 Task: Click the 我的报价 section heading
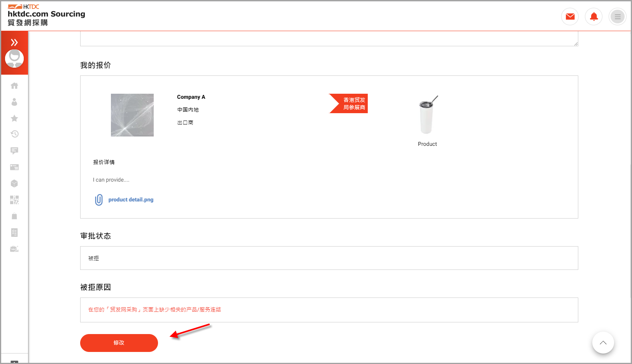pos(96,65)
